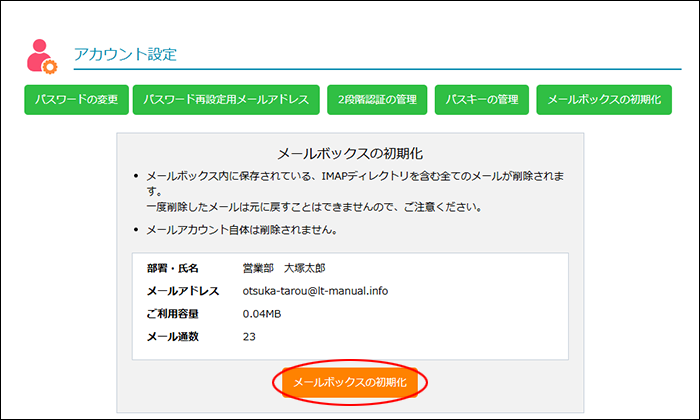Click the ご利用容量 label
The width and height of the screenshot is (700, 420).
(x=172, y=314)
